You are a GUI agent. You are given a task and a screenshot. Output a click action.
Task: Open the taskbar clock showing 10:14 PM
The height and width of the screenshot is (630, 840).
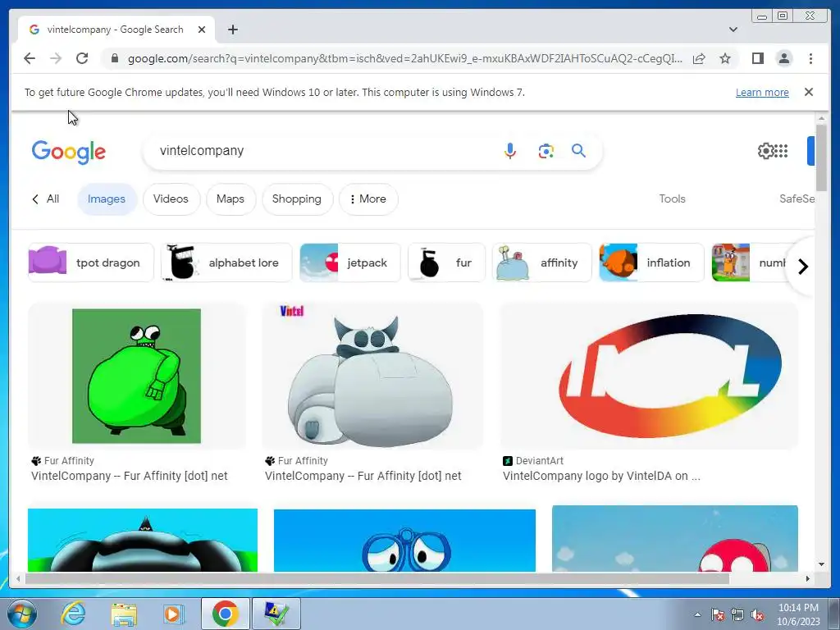798,614
